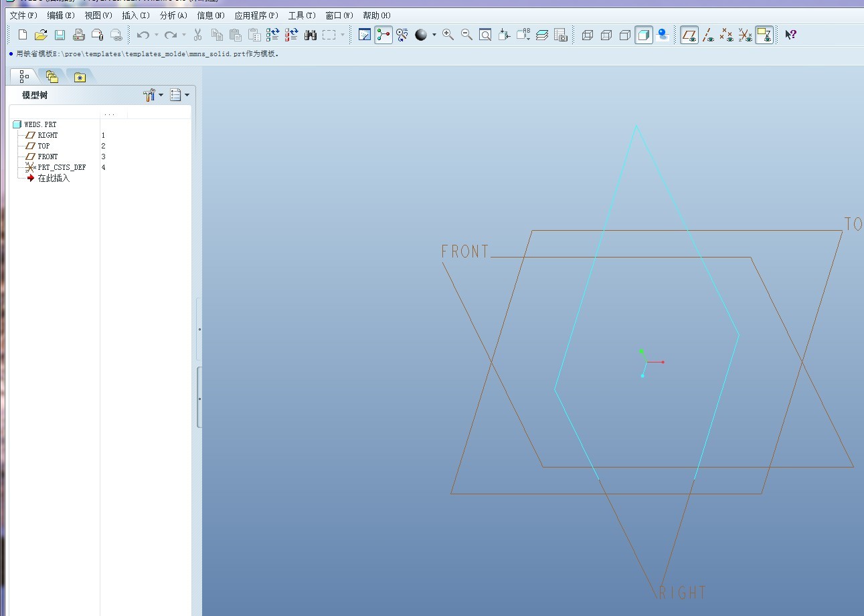Switch to the folder browser tab
The width and height of the screenshot is (864, 616).
tap(52, 77)
